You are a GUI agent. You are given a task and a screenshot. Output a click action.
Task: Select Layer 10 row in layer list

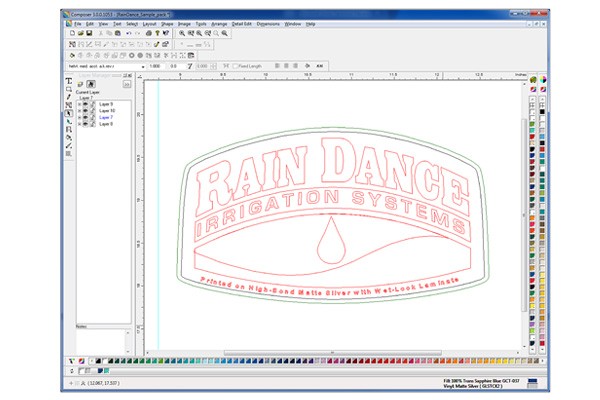point(107,111)
